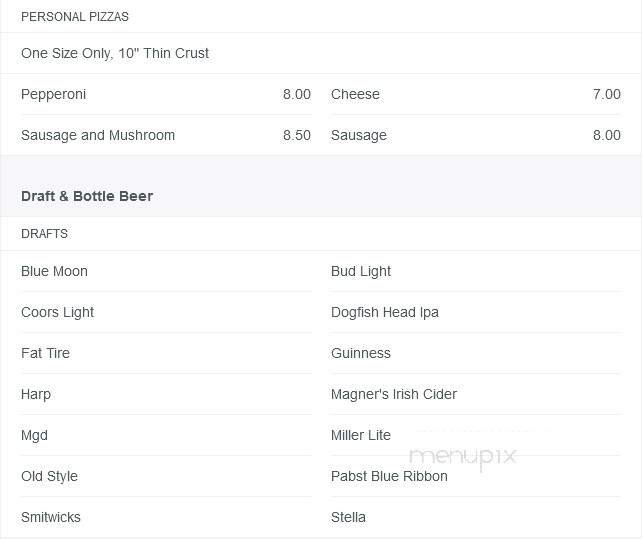Select the Cheese pizza entry
Image resolution: width=642 pixels, height=539 pixels.
click(356, 94)
